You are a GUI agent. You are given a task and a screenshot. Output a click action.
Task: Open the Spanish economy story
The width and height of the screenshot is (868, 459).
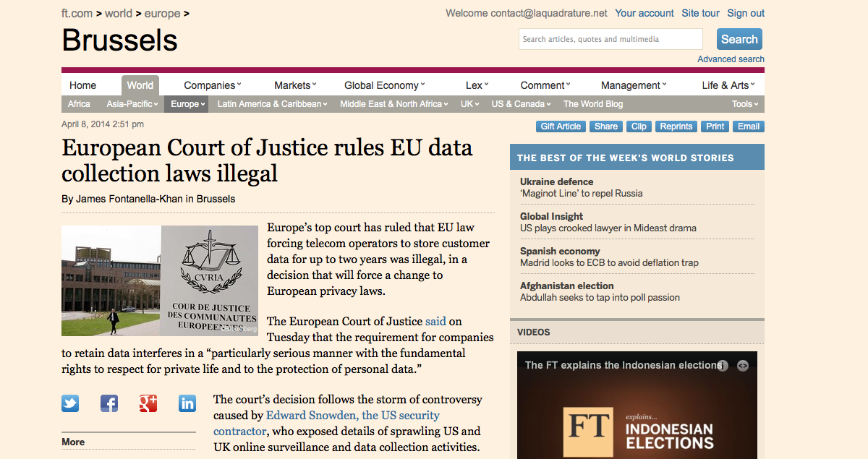(609, 257)
